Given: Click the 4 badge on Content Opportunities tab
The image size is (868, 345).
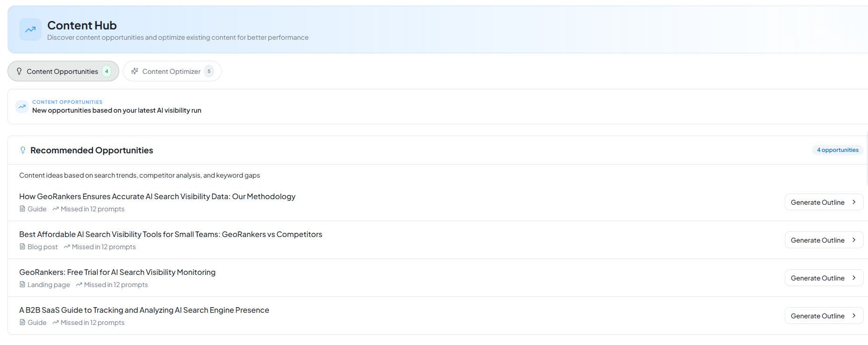Looking at the screenshot, I should [x=107, y=71].
